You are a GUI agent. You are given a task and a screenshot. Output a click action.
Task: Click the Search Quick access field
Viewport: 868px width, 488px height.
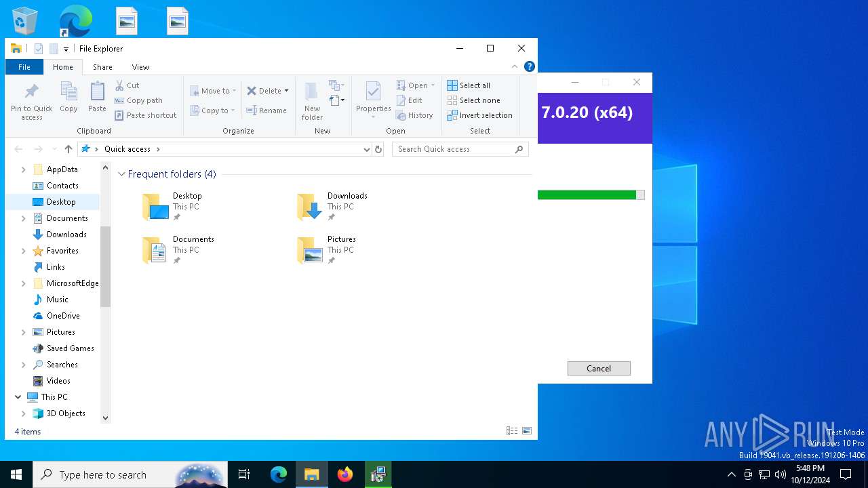click(453, 149)
